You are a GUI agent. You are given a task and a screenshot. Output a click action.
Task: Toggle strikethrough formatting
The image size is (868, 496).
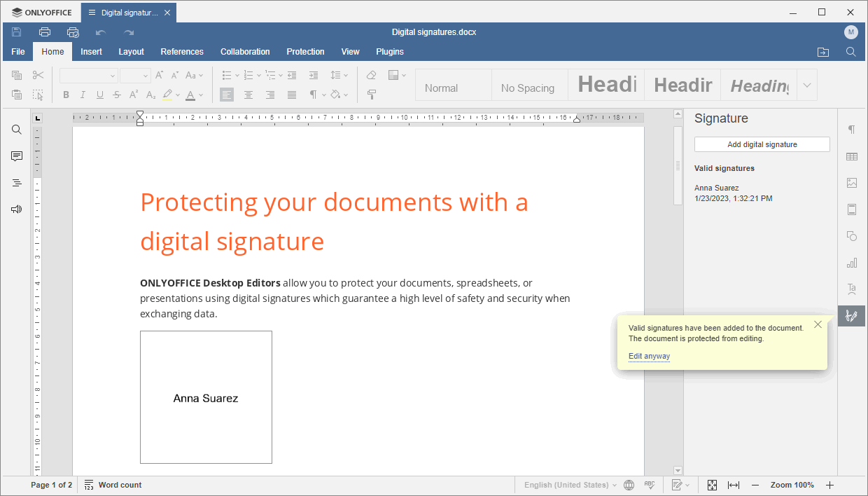(116, 95)
